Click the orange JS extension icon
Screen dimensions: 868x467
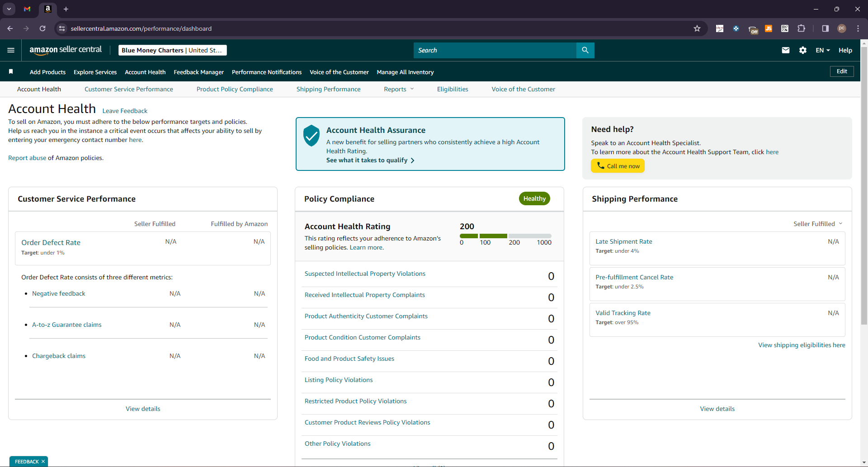769,28
